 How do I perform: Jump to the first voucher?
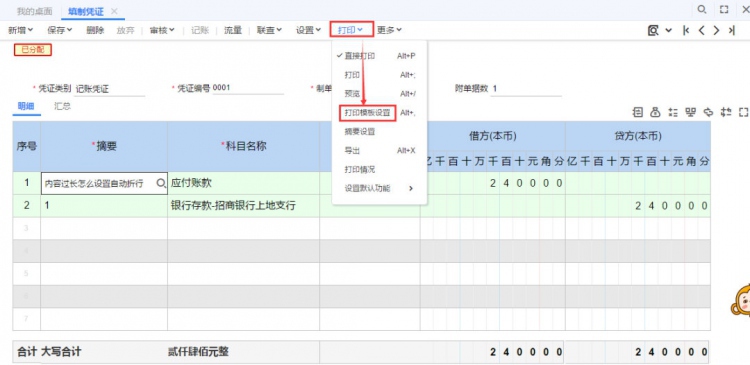tap(686, 30)
